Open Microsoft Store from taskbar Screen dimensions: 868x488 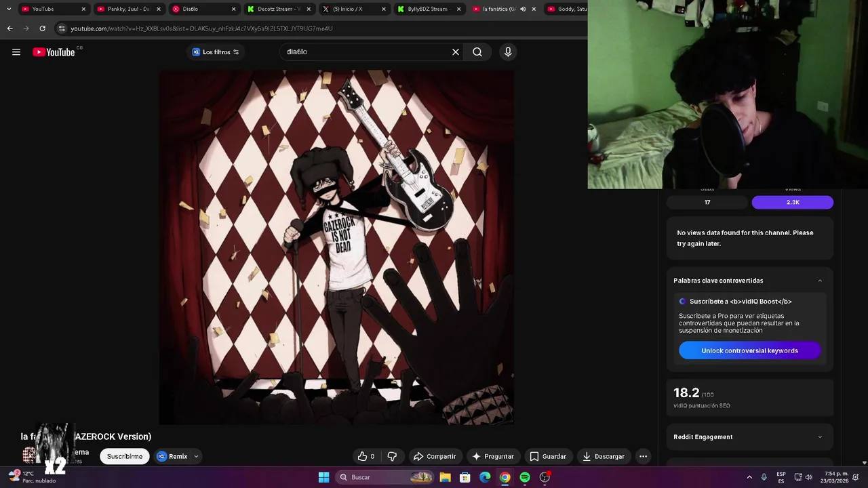(465, 477)
